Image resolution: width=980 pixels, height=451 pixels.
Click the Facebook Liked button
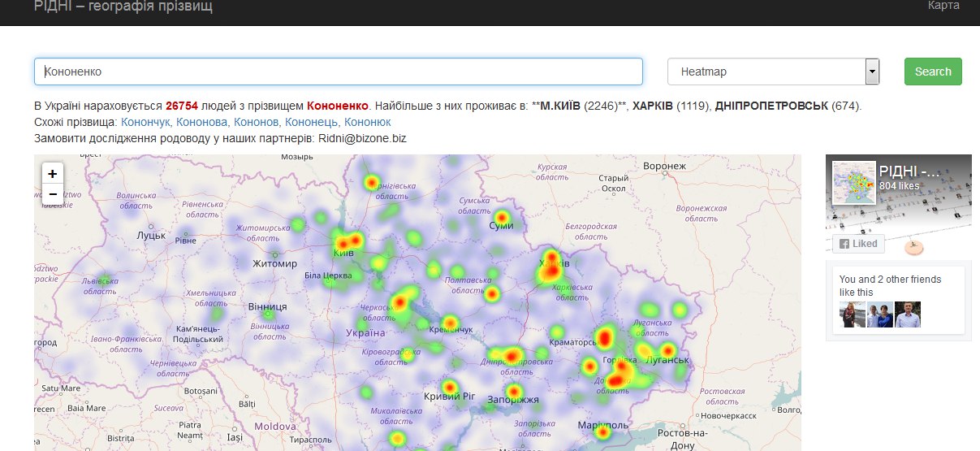[858, 244]
